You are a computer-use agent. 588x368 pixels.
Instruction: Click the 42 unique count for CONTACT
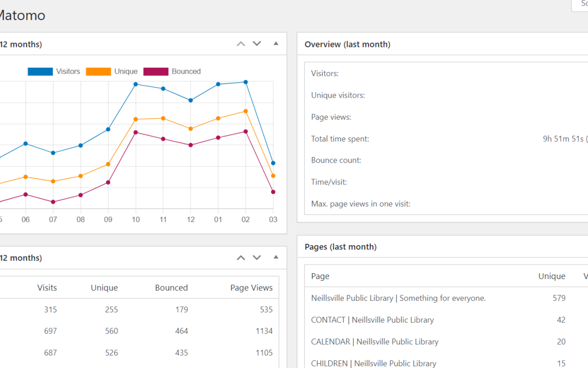[x=561, y=319]
